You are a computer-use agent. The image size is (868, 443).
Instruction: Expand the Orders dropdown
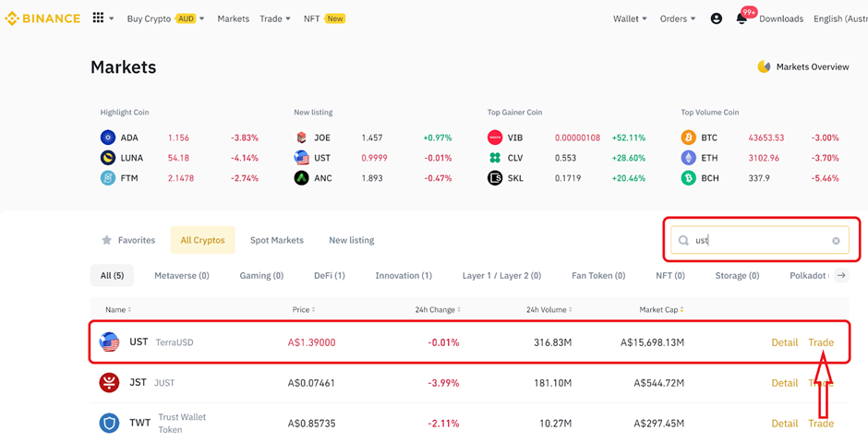(x=693, y=18)
